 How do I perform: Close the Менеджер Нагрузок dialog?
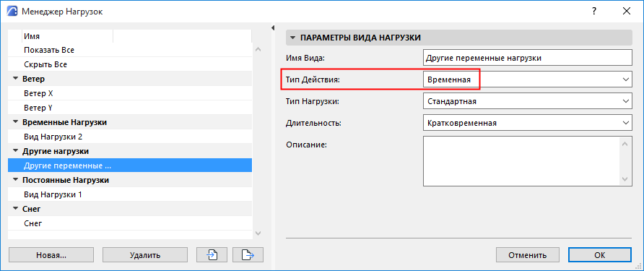(627, 12)
